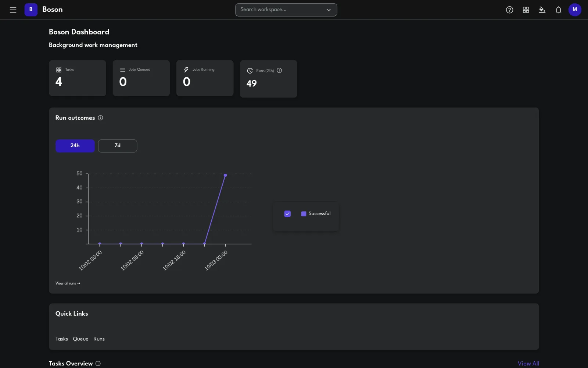Click the Tasks card grid icon
Image resolution: width=588 pixels, height=368 pixels.
tap(59, 70)
